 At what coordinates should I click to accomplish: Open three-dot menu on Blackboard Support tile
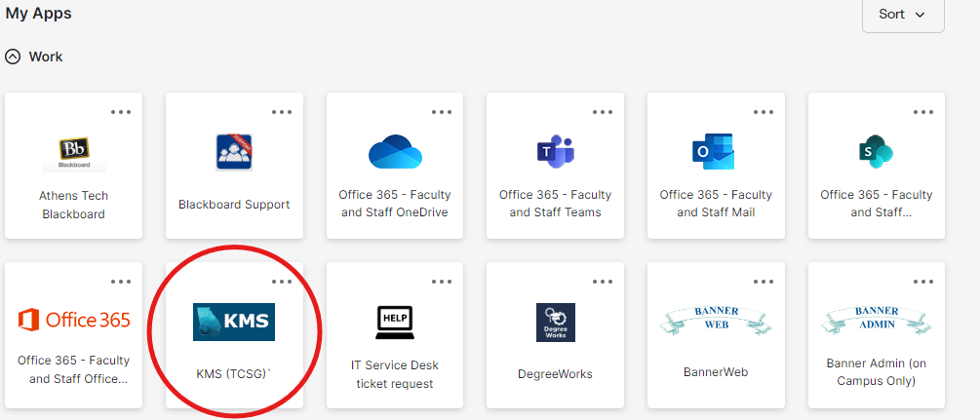coord(282,112)
